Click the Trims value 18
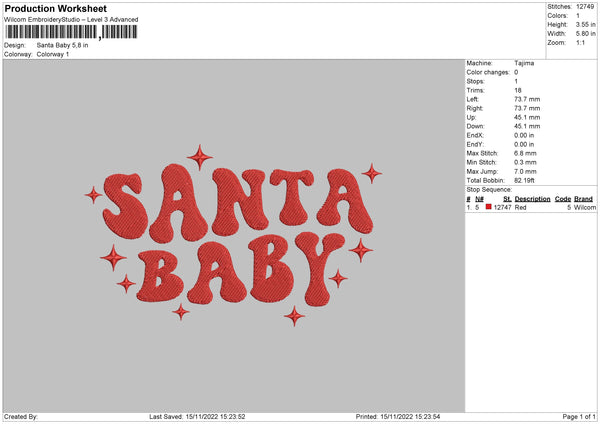This screenshot has width=600, height=424. pos(518,90)
